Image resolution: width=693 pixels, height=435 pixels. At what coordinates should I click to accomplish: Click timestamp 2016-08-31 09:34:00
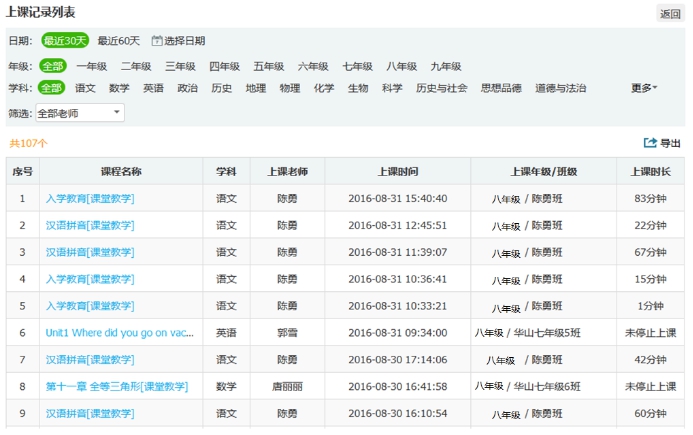(x=398, y=333)
